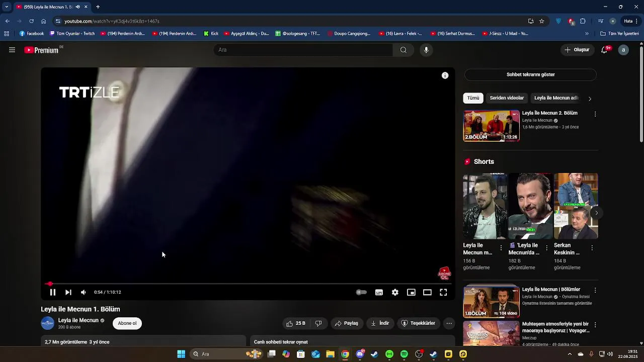Click the video info card icon
Viewport: 644px width, 362px height.
(445, 75)
